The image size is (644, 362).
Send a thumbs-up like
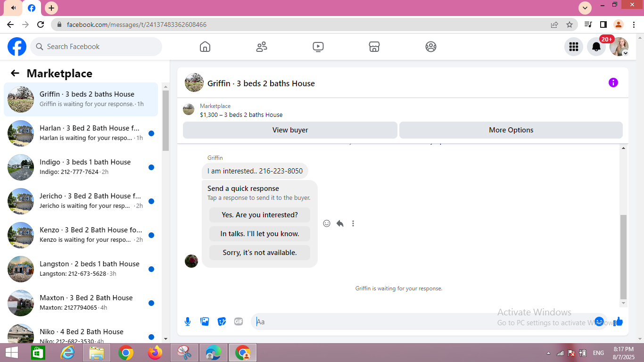pyautogui.click(x=619, y=321)
